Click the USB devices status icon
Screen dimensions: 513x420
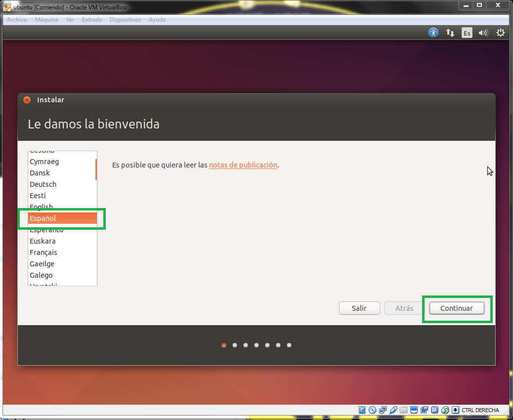tap(393, 410)
